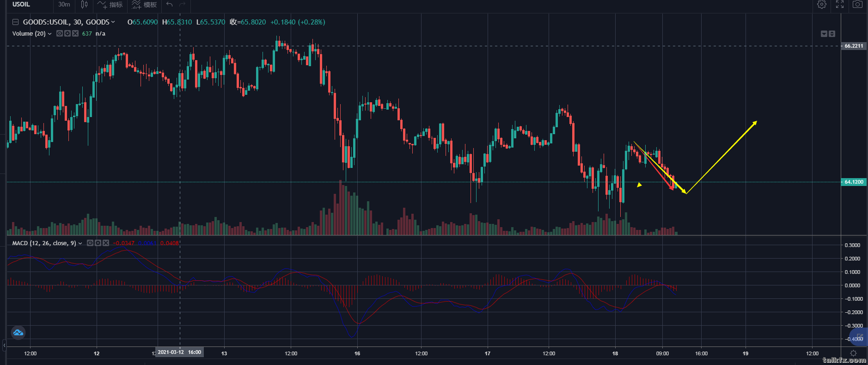
Task: Click the blue cloud logo icon
Action: pyautogui.click(x=18, y=332)
